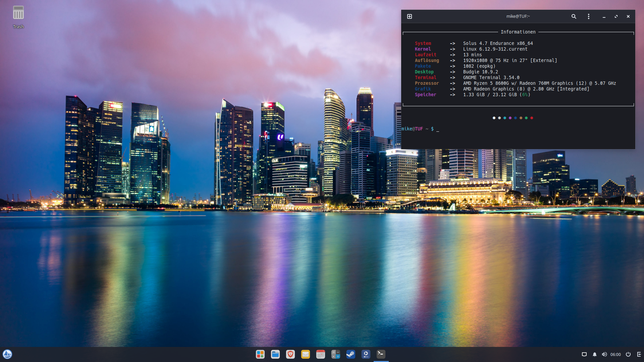644x362 pixels.
Task: Start a search in GNOME Terminal
Action: (x=574, y=16)
